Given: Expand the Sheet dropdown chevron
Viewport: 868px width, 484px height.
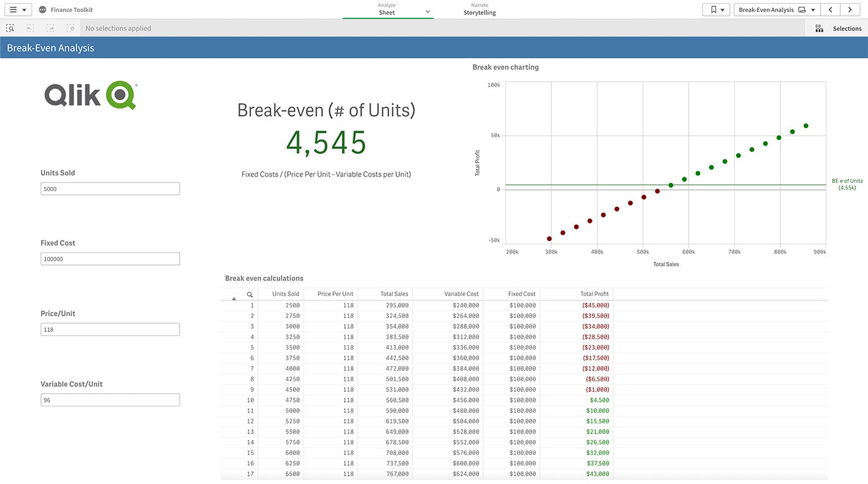Looking at the screenshot, I should click(427, 11).
